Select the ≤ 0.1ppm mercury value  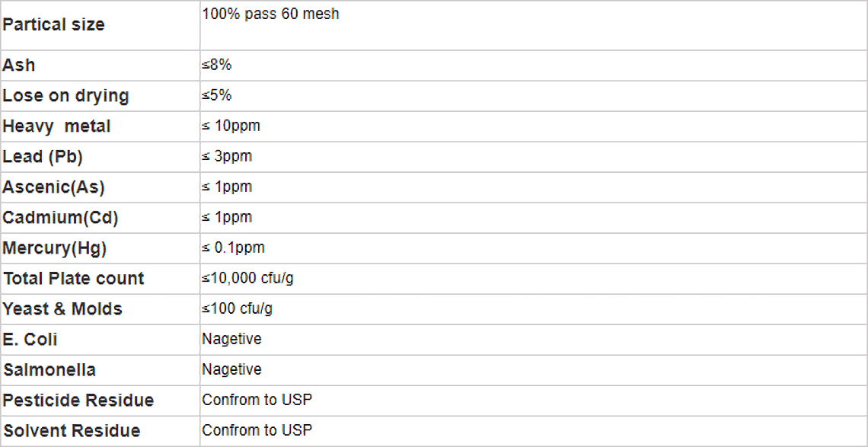tap(233, 248)
